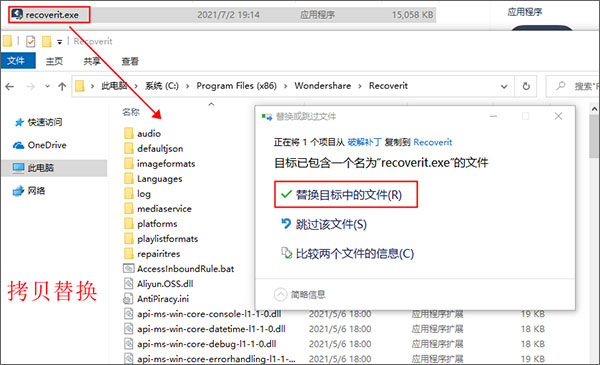Click Program Files (x86) breadcrumb

[x=236, y=86]
